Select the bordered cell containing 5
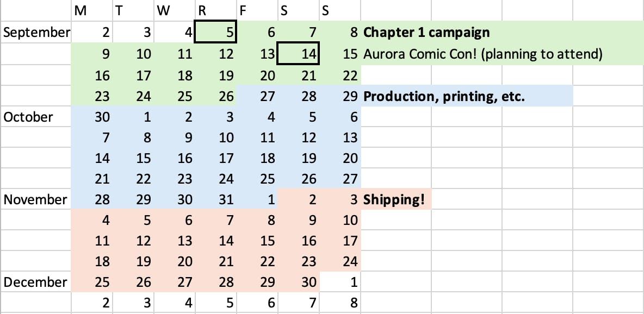This screenshot has height=314, width=644. (216, 33)
